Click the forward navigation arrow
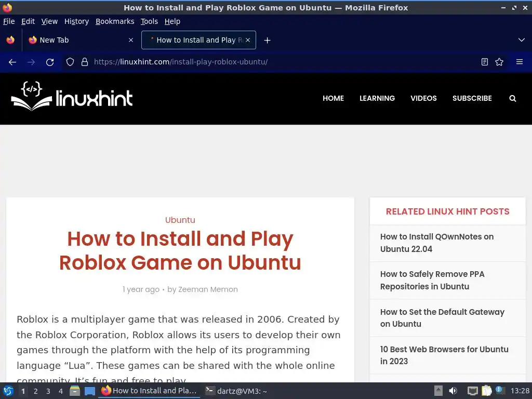 pos(31,62)
